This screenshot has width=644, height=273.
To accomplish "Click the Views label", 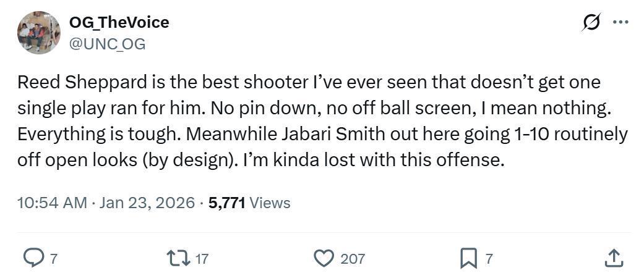I will (270, 203).
